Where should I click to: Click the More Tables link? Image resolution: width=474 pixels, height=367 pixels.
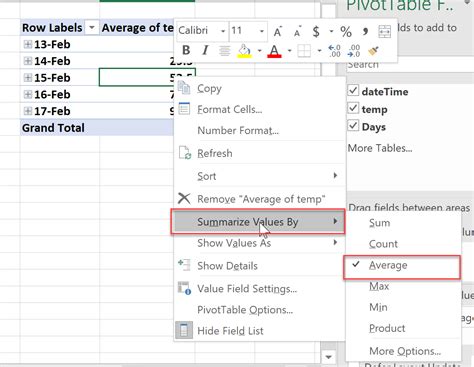tap(380, 148)
